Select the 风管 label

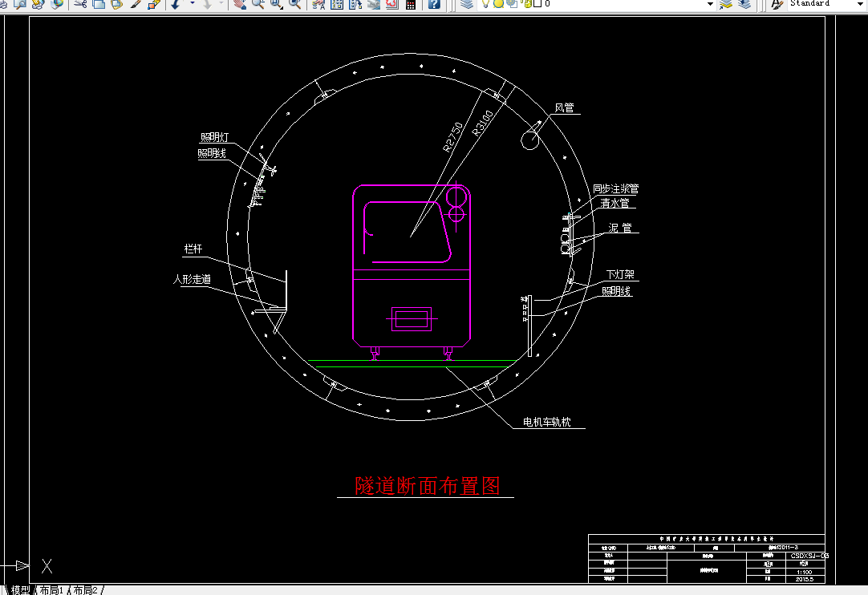coord(564,107)
